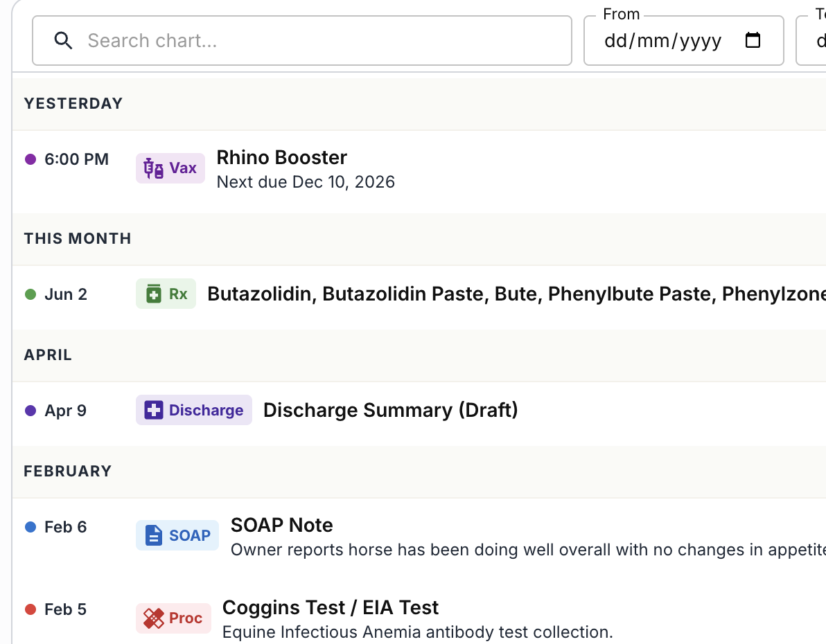Click the Proc bandage badge icon
826x644 pixels.
coord(153,618)
